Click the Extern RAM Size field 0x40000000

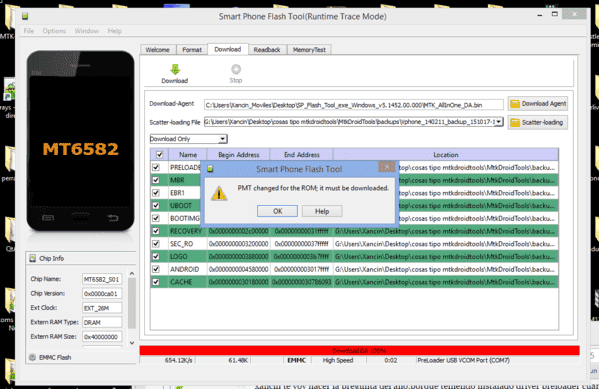coord(102,337)
